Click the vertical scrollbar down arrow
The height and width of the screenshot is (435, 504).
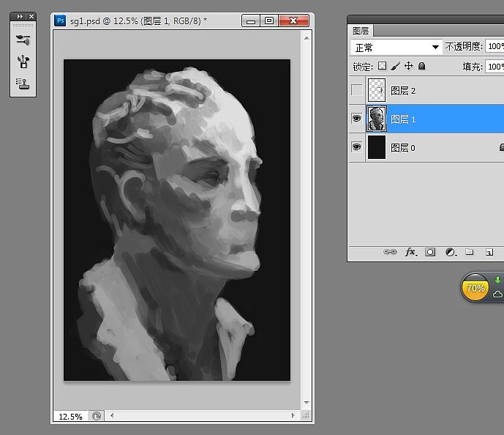306,403
